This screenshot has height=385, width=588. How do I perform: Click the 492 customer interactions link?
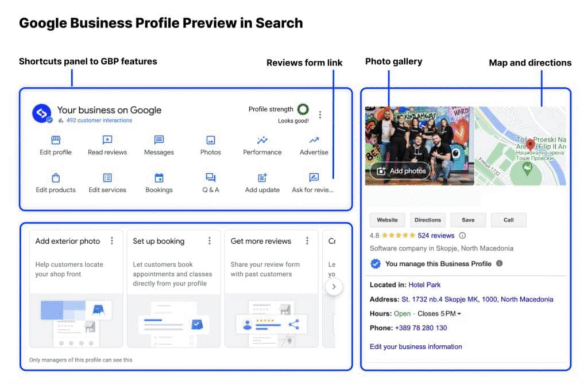[99, 120]
